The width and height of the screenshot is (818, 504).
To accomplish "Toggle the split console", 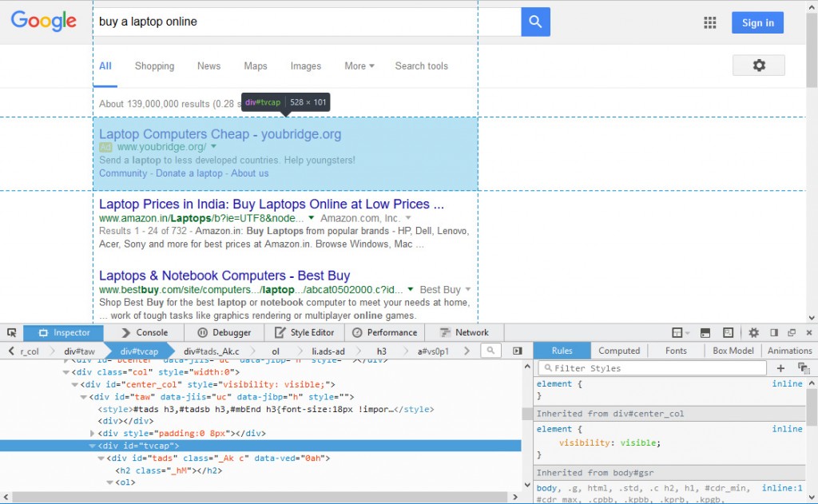I will coord(705,332).
